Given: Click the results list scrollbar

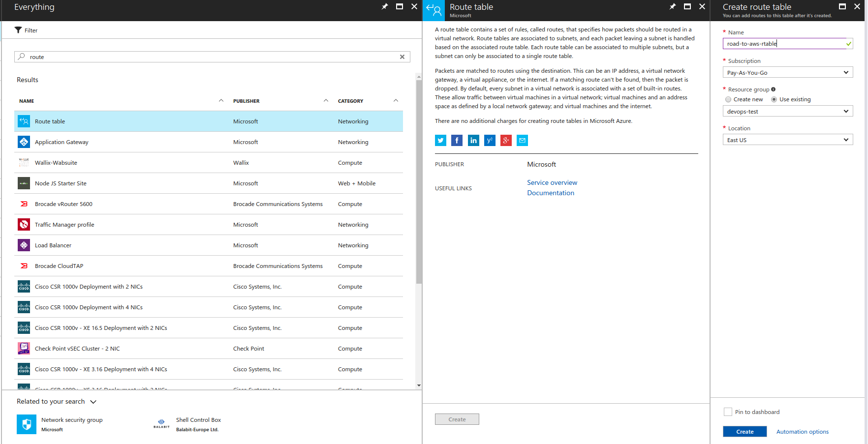Looking at the screenshot, I should tap(419, 182).
